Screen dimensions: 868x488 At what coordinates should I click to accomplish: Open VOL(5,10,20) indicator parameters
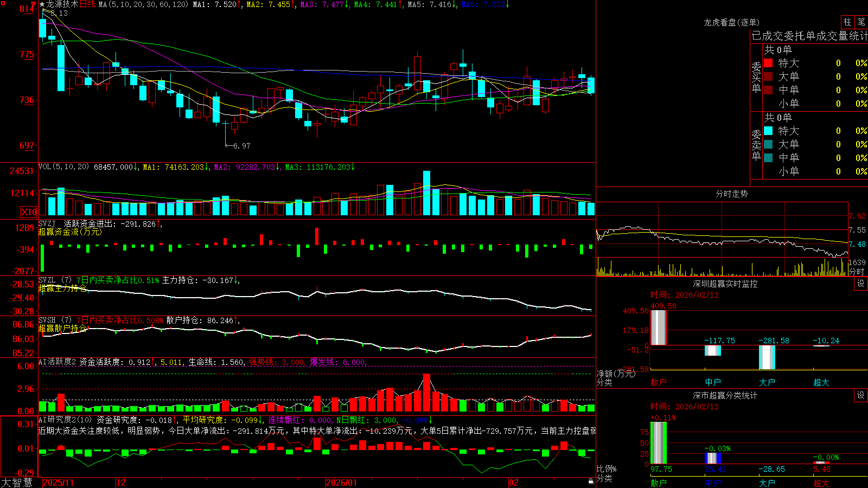tap(63, 167)
